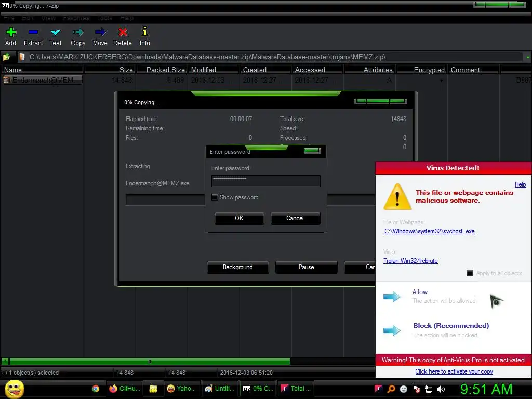
Task: Tick the Apply to all objects checkbox
Action: 470,273
